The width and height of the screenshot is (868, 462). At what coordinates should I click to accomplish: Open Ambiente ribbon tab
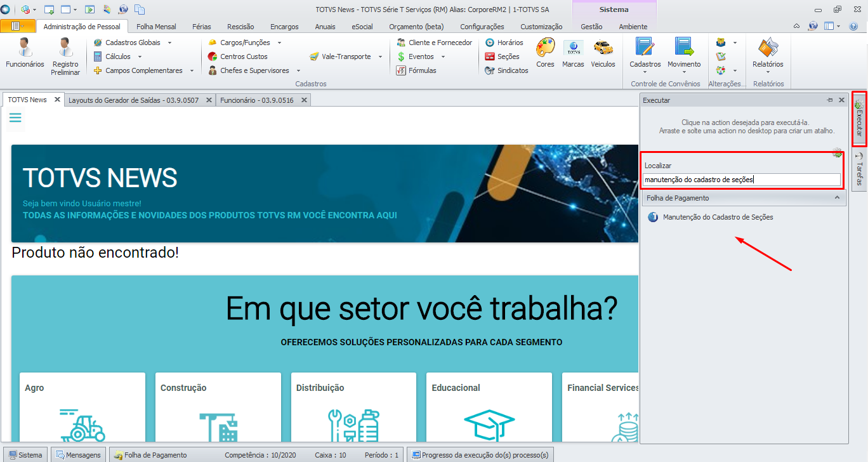[x=633, y=27]
